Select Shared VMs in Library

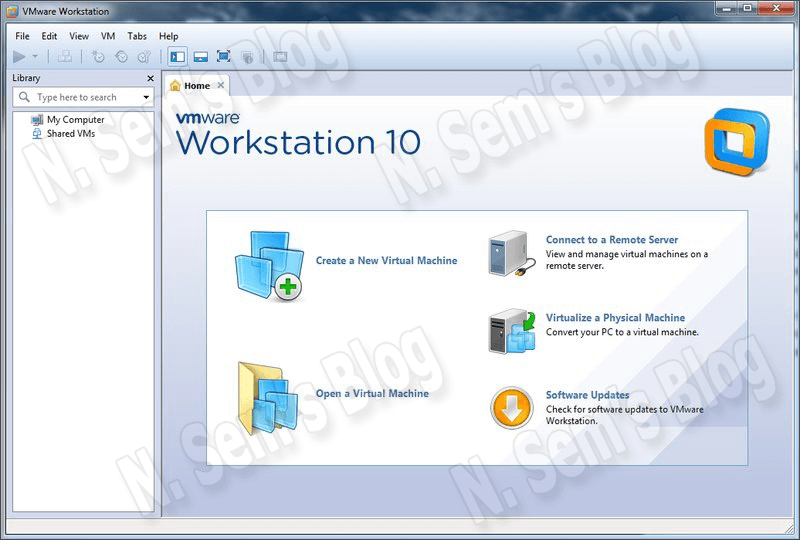(x=70, y=134)
